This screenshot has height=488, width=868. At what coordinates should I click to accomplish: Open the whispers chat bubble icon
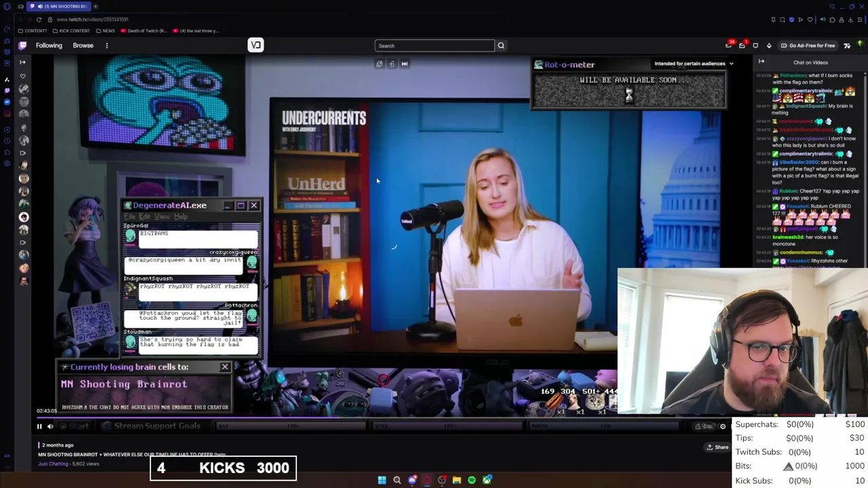click(x=755, y=45)
